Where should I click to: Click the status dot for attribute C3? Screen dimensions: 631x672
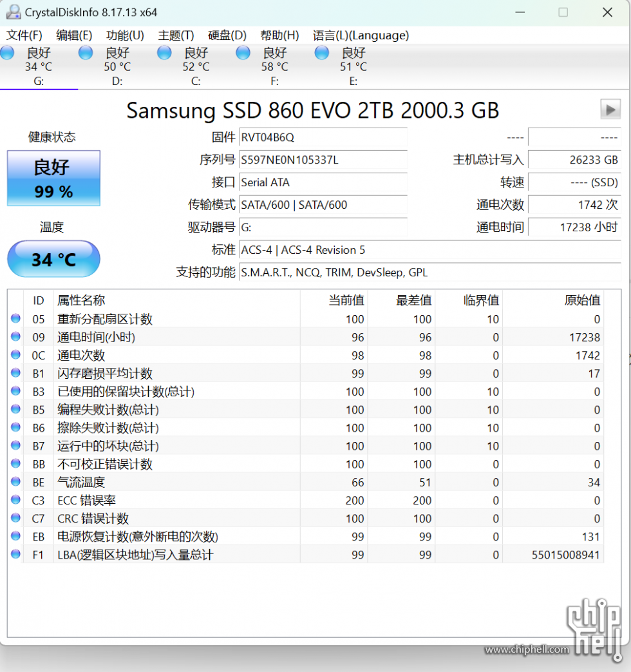click(x=16, y=500)
